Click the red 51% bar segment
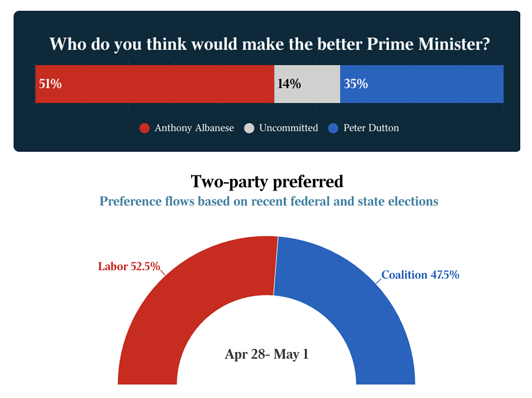 (x=155, y=84)
